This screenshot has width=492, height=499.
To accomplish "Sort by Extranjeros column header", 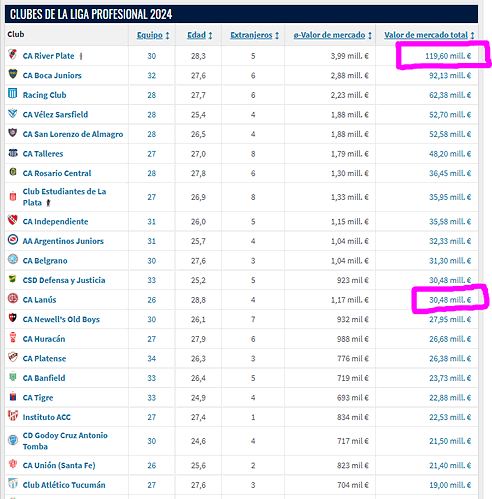I will click(x=254, y=35).
